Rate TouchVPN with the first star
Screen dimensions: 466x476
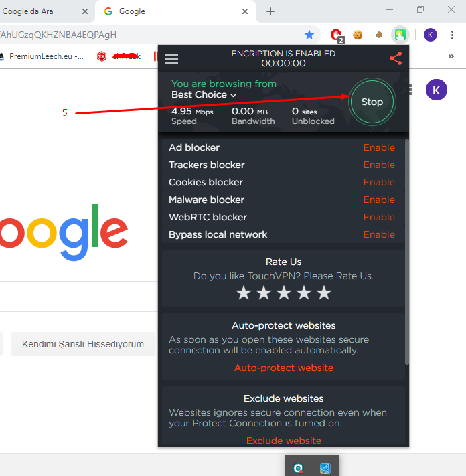tap(244, 293)
